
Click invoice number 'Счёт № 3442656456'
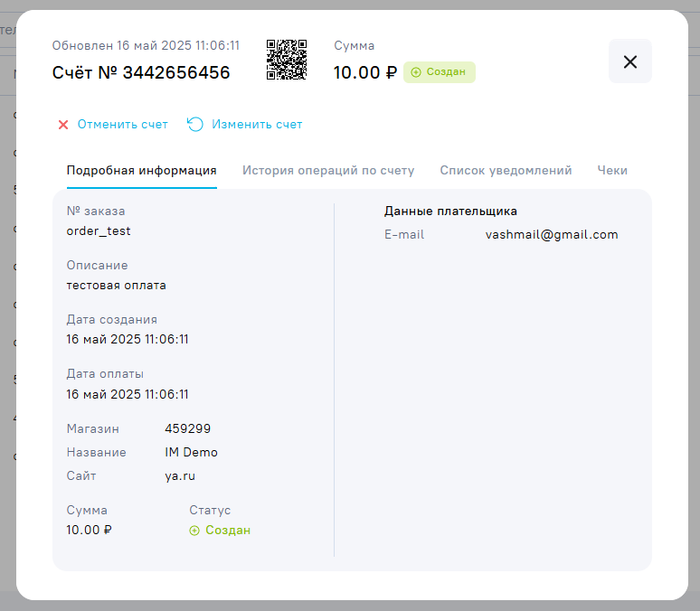click(141, 72)
